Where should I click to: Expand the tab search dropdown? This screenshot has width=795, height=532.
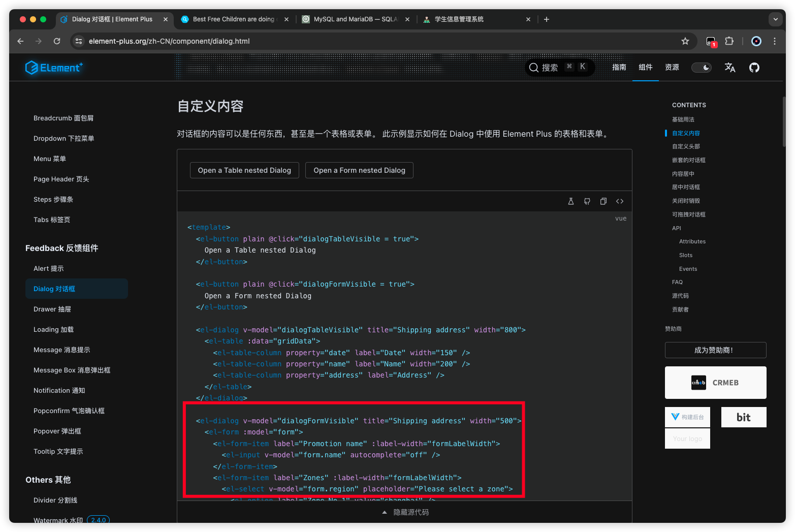coord(776,19)
